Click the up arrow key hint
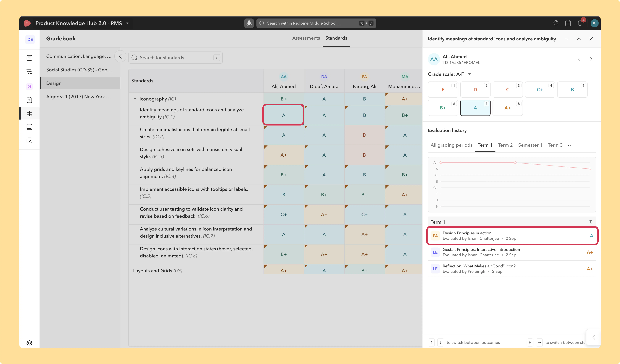 [x=431, y=342]
